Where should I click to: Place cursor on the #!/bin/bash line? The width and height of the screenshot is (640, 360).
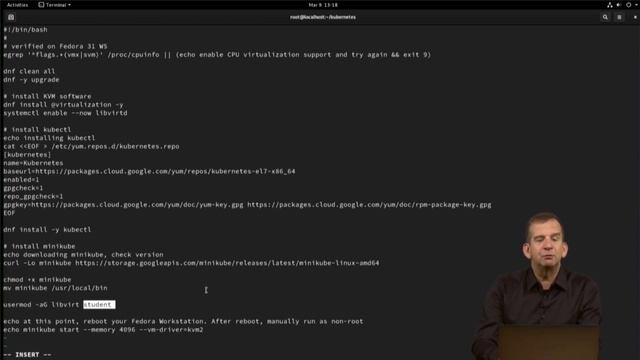25,30
